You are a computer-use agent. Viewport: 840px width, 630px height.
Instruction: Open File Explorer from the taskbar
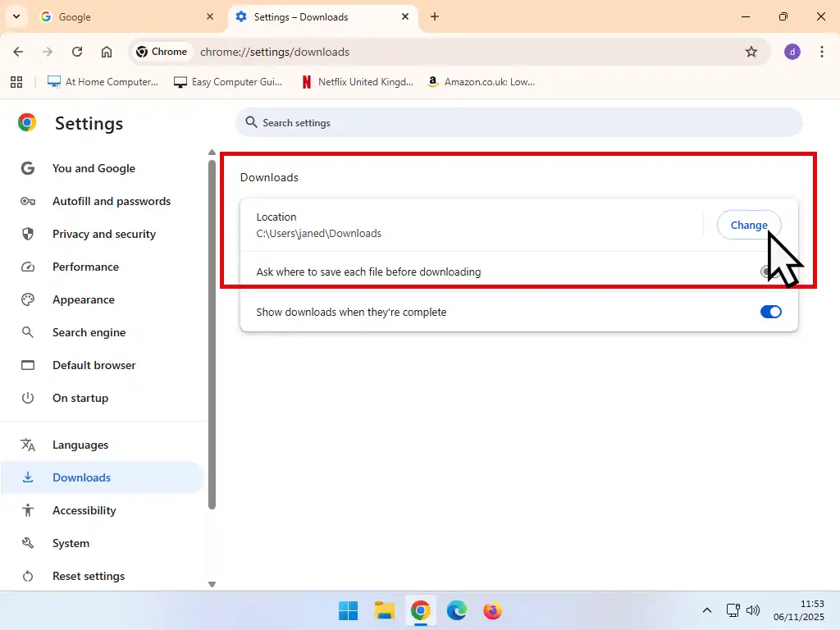pos(384,610)
